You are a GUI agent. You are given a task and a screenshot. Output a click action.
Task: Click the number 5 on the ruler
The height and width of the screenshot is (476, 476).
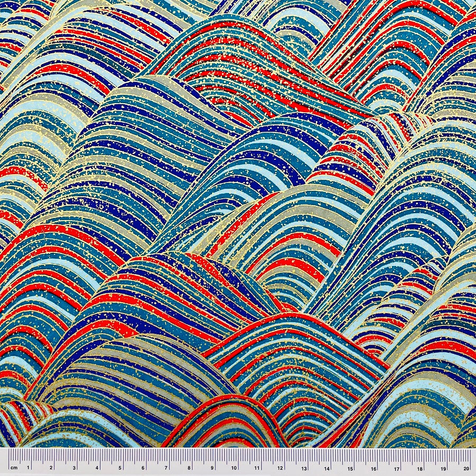click(x=120, y=468)
